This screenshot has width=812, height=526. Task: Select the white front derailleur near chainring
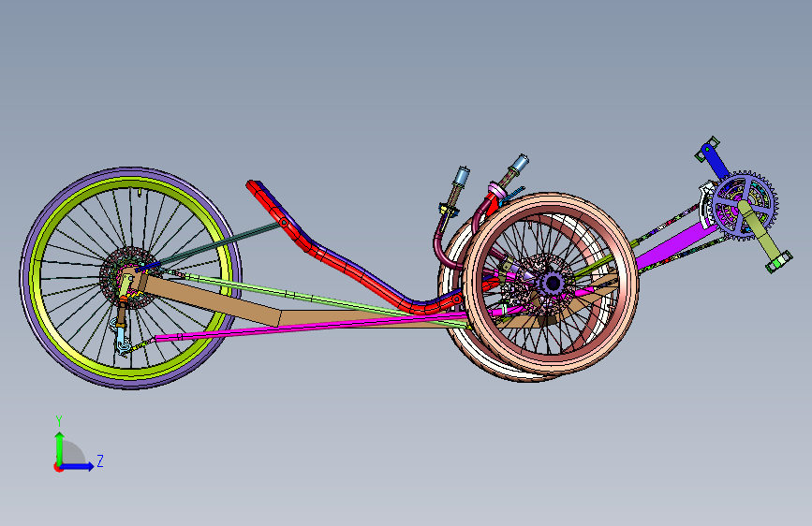point(707,204)
